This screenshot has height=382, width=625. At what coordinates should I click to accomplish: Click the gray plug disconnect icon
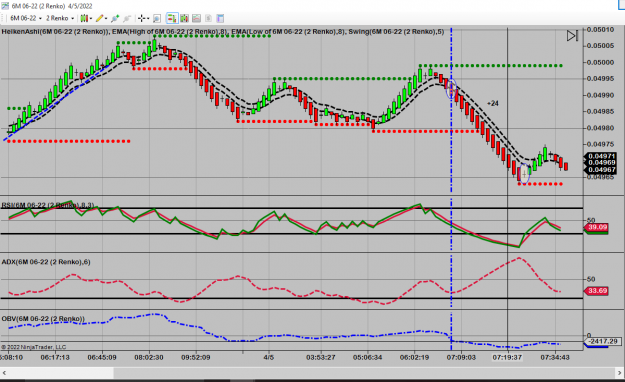[x=127, y=18]
